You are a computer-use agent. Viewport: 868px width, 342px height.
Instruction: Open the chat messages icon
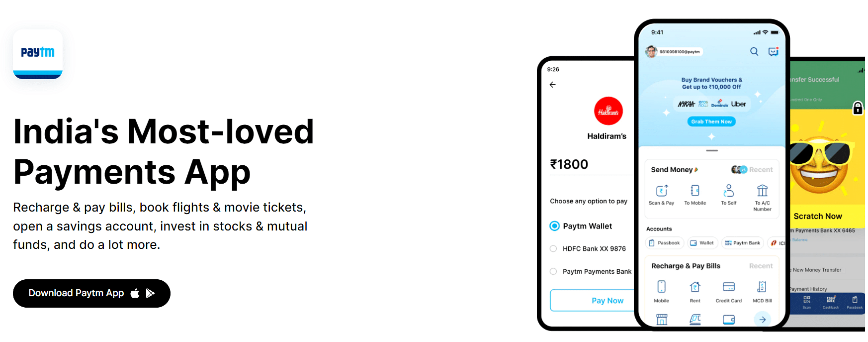pyautogui.click(x=773, y=51)
